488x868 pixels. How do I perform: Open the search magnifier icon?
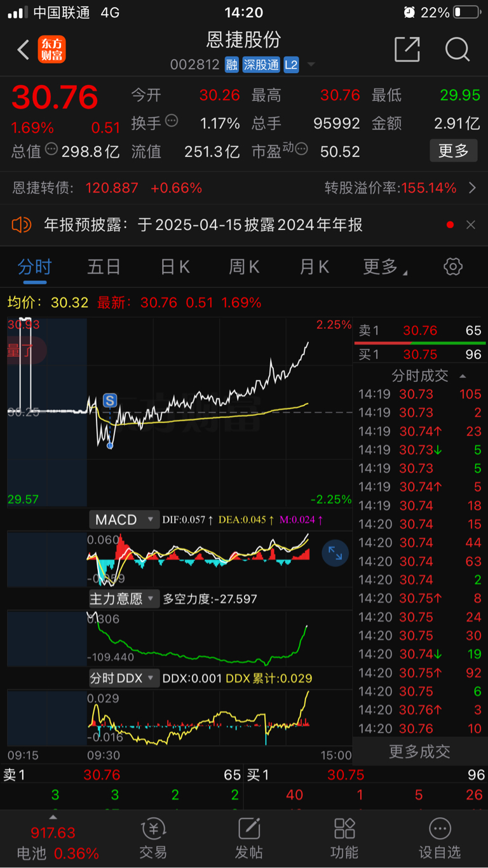[457, 49]
